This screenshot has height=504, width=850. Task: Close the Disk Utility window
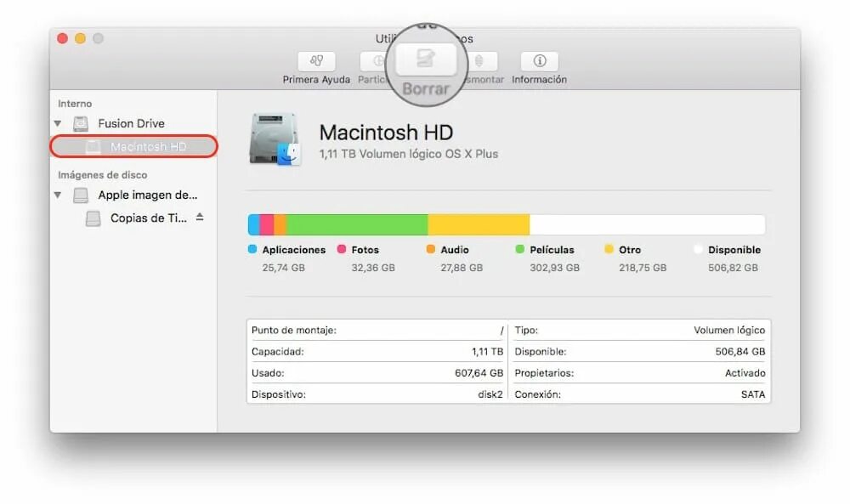coord(62,38)
